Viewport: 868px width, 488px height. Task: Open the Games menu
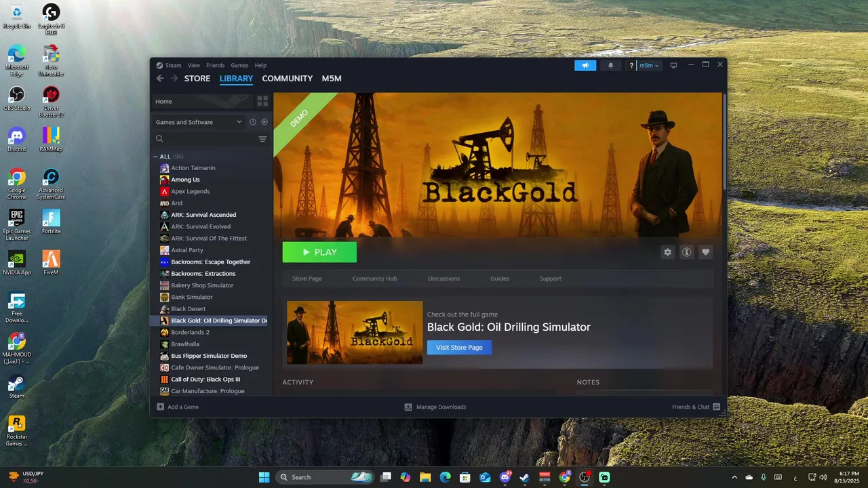tap(239, 65)
